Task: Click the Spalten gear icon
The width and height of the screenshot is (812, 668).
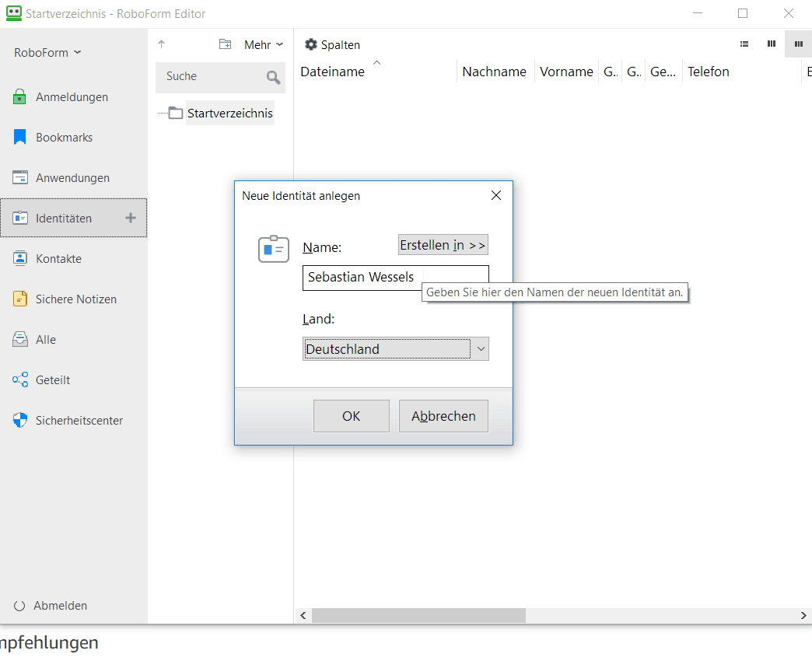Action: 310,44
